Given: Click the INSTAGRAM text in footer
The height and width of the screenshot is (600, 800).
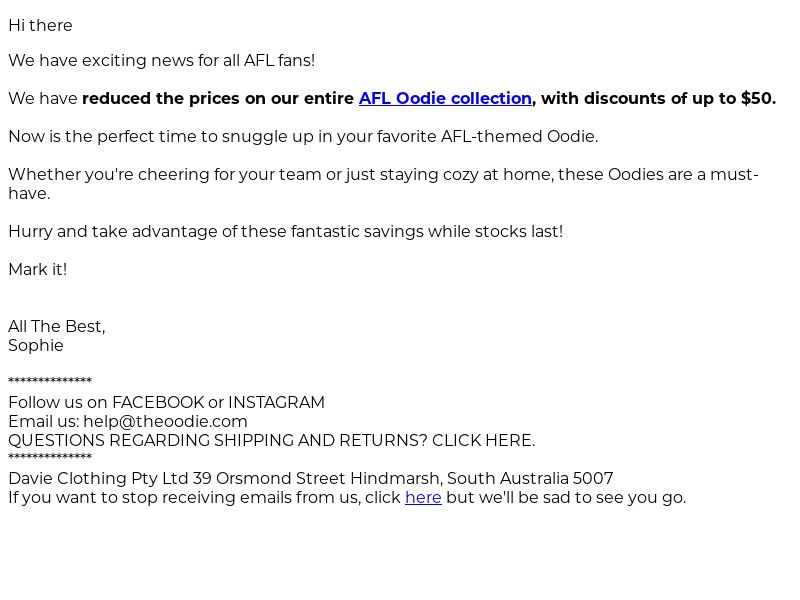Looking at the screenshot, I should pos(276,402).
